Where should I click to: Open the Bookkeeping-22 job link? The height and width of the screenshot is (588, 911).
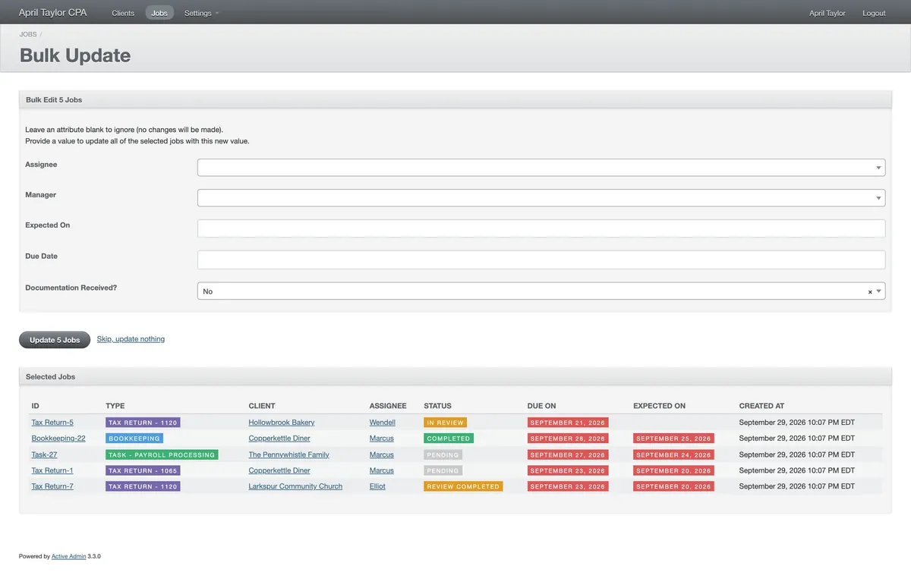[x=58, y=439]
